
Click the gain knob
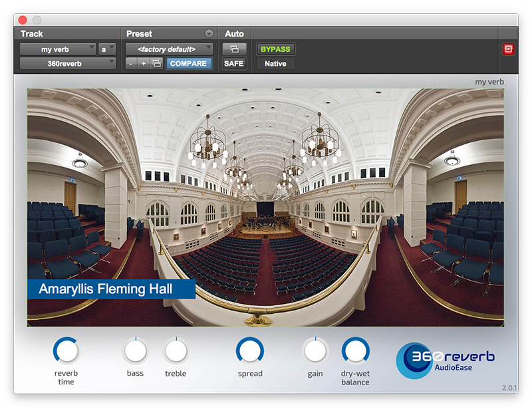tap(315, 350)
